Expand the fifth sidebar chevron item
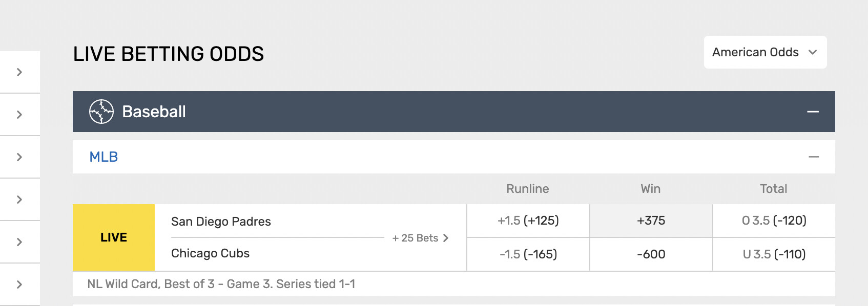The image size is (868, 306). pyautogui.click(x=19, y=242)
